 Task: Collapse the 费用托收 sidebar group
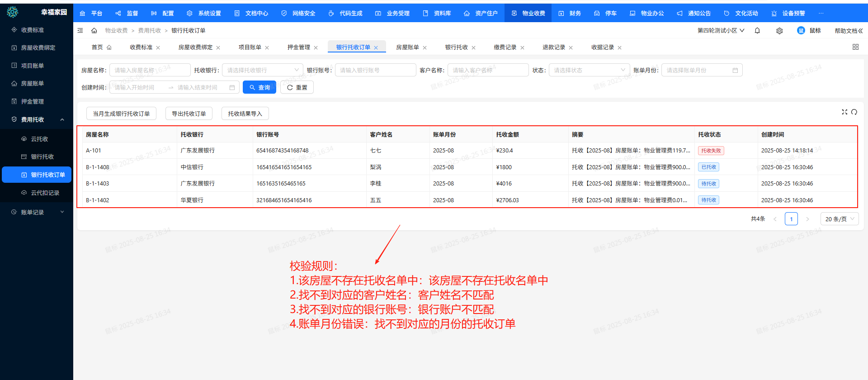62,119
